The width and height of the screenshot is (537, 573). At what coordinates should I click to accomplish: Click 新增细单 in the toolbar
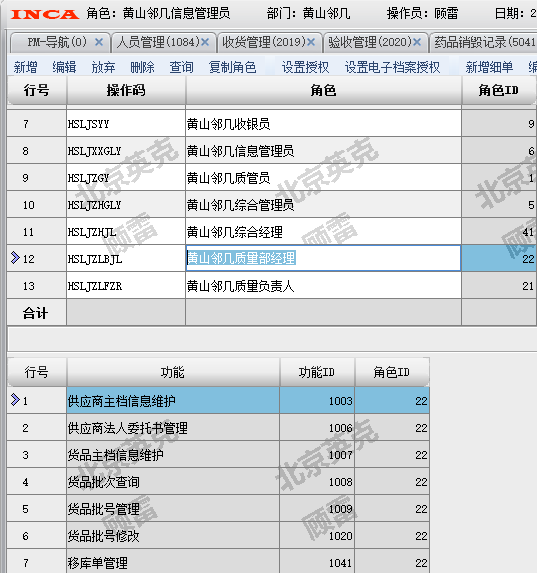489,67
